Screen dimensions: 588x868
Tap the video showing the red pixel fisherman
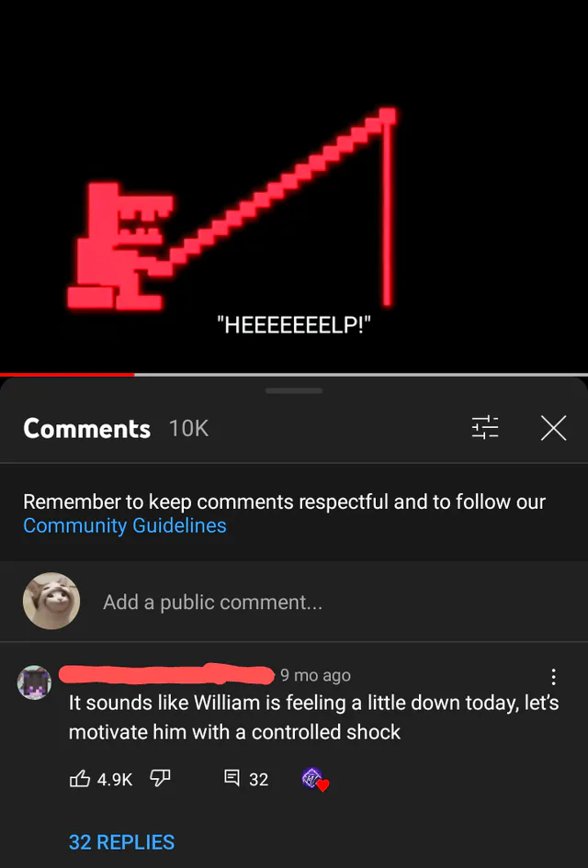click(294, 186)
